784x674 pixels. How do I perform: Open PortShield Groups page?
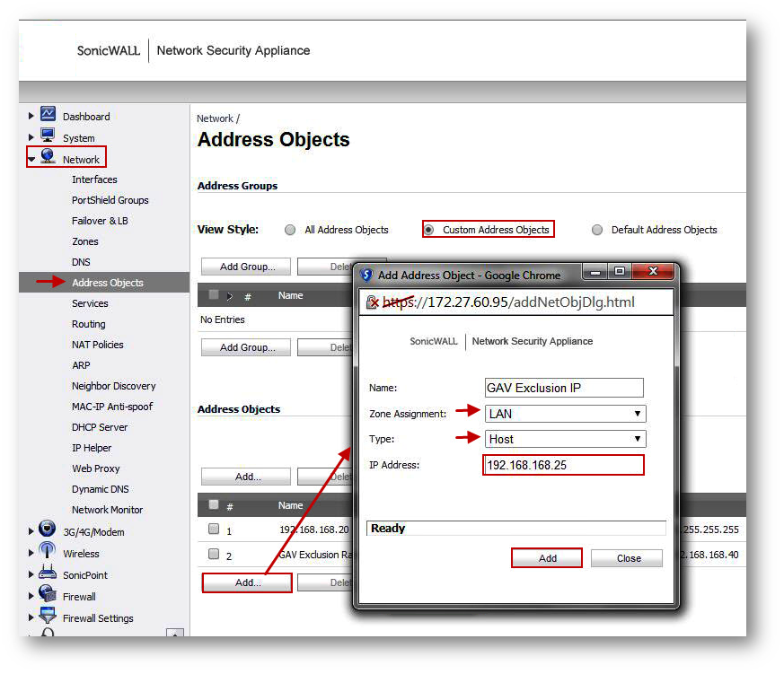click(110, 200)
